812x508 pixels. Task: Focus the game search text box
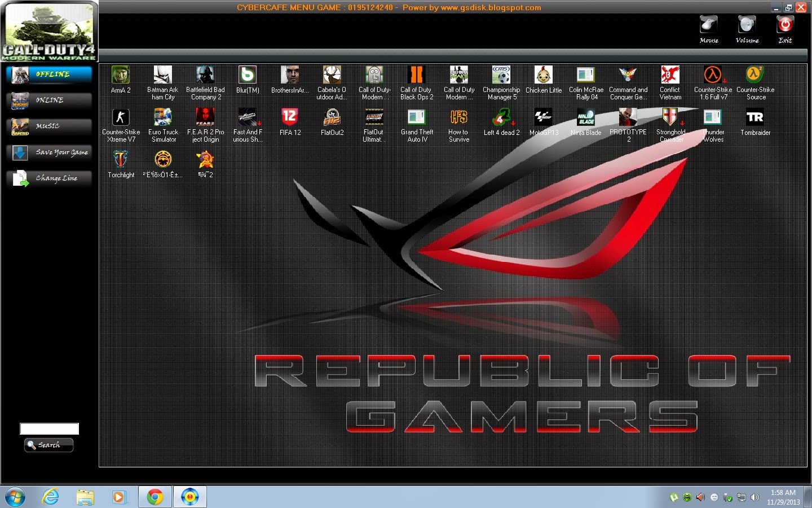click(x=50, y=429)
